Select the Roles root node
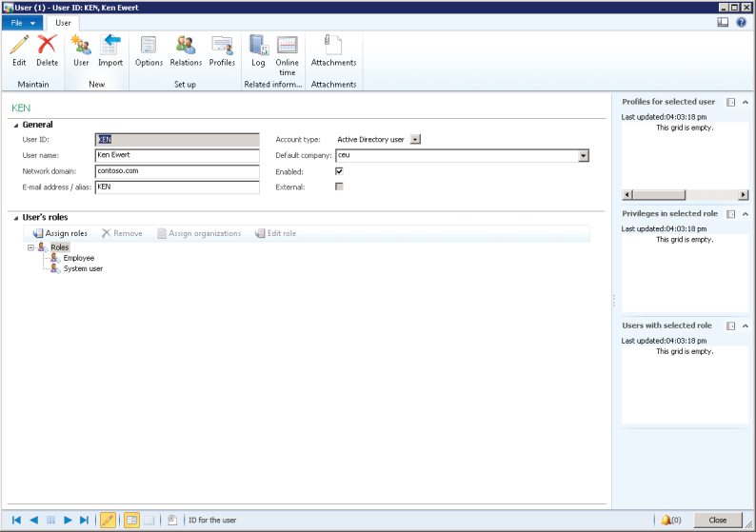This screenshot has width=756, height=532. (x=60, y=247)
